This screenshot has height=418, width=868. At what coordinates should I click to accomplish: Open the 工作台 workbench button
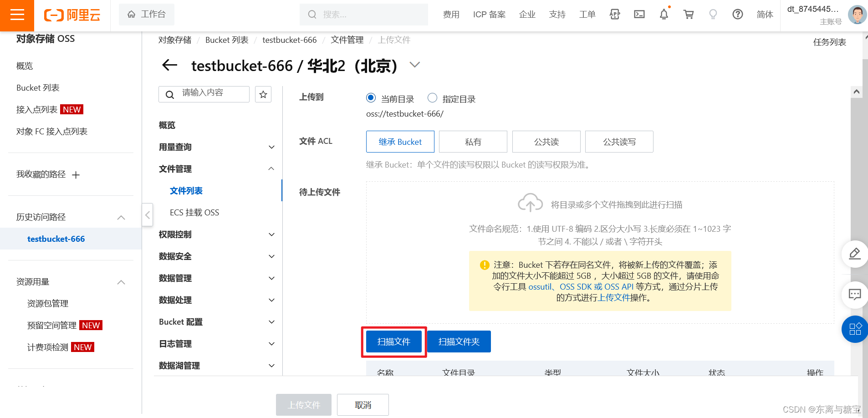(146, 15)
